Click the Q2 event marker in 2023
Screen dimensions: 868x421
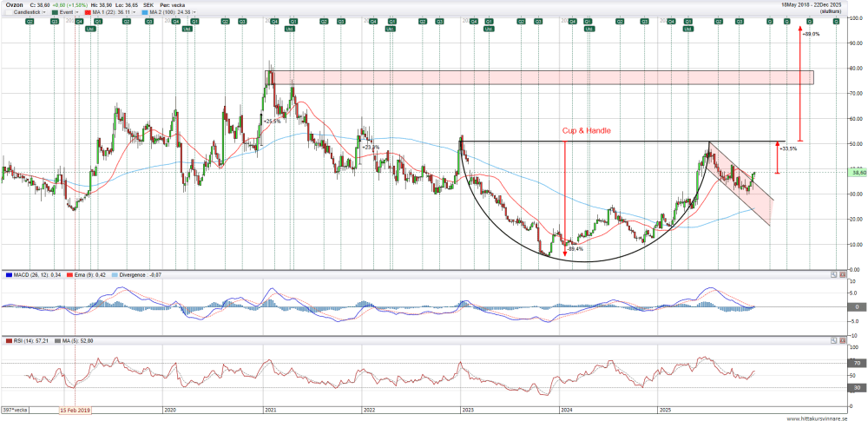click(521, 22)
